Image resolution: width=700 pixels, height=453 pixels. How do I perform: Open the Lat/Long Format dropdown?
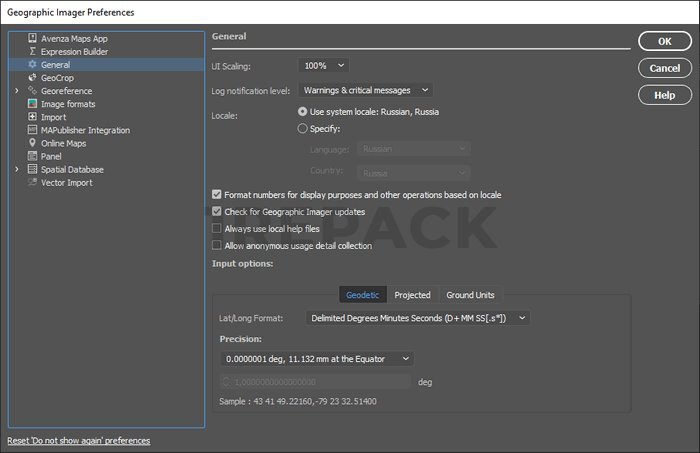(x=418, y=318)
